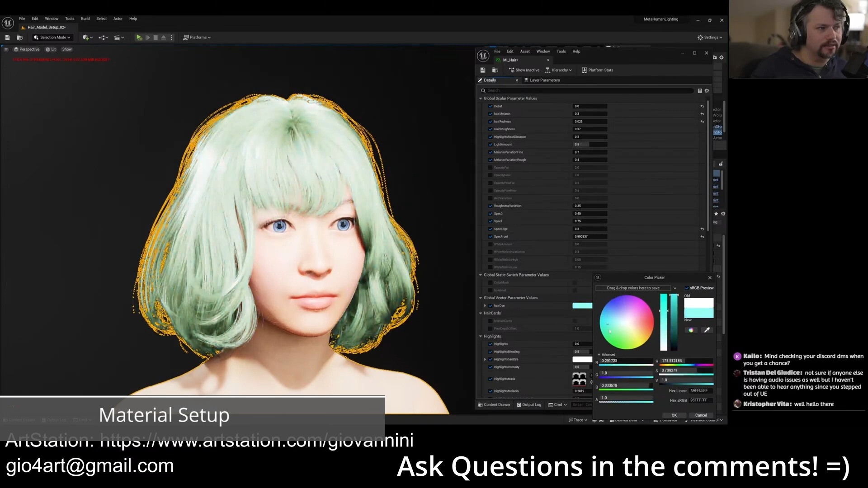The height and width of the screenshot is (488, 868).
Task: Click the save level icon
Action: [7, 38]
